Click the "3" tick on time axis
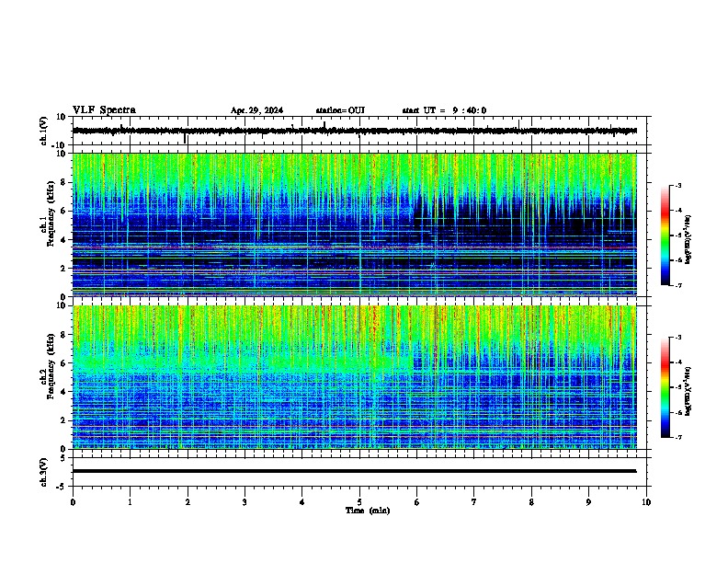The height and width of the screenshot is (563, 728). point(245,502)
